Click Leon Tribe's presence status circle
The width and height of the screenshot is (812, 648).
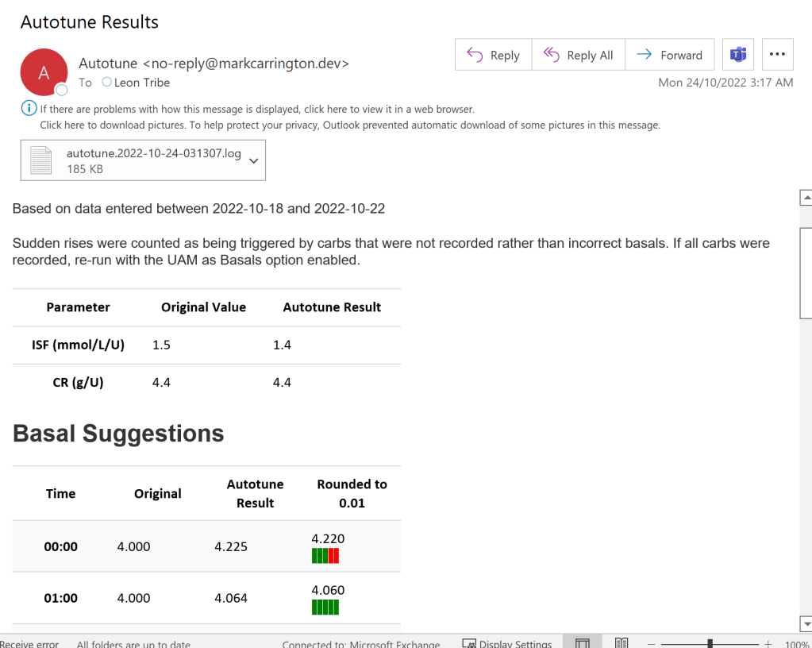(x=107, y=83)
